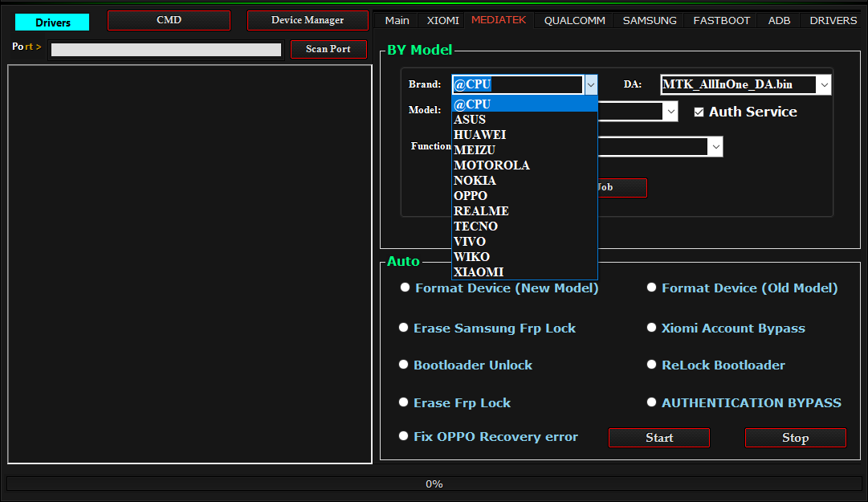Click the Stop button

tap(796, 437)
